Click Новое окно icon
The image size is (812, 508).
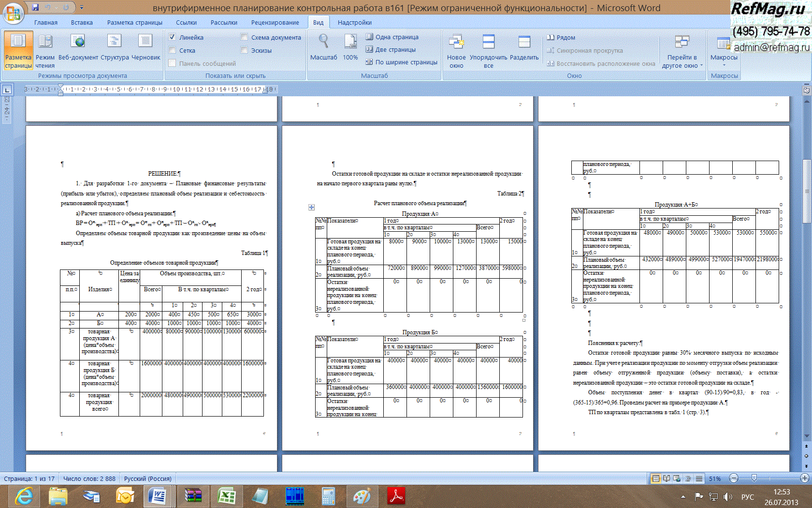pyautogui.click(x=456, y=43)
